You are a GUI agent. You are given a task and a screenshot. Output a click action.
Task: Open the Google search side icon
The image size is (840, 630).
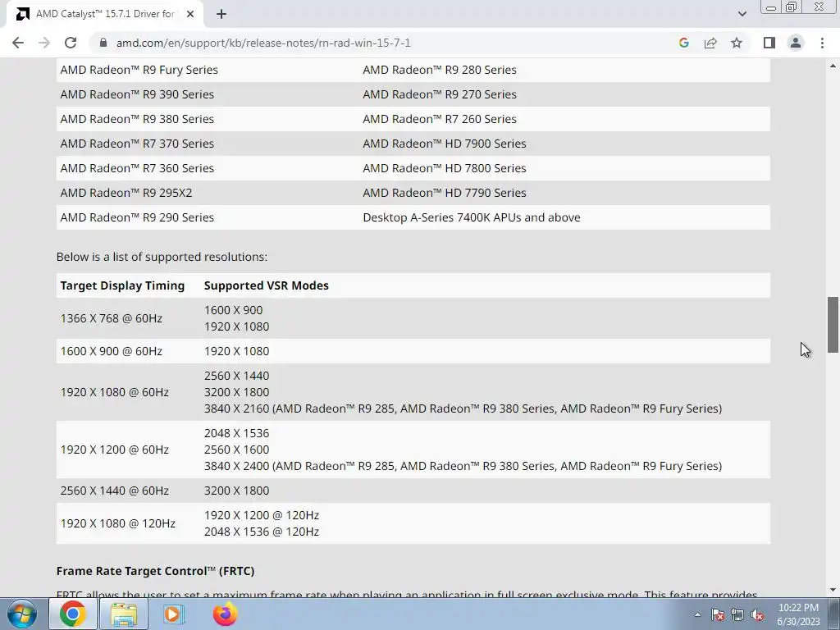coord(683,43)
